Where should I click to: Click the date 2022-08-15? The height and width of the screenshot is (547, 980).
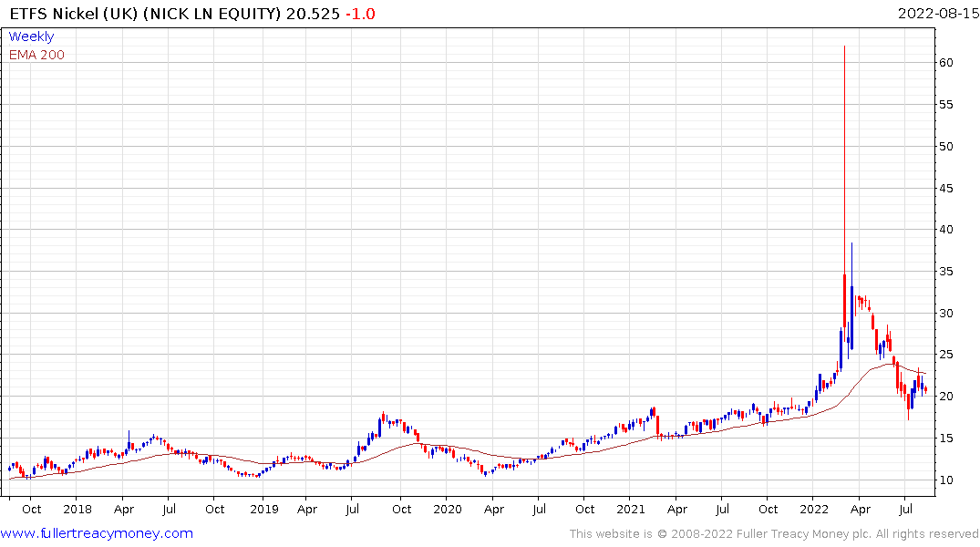(938, 13)
